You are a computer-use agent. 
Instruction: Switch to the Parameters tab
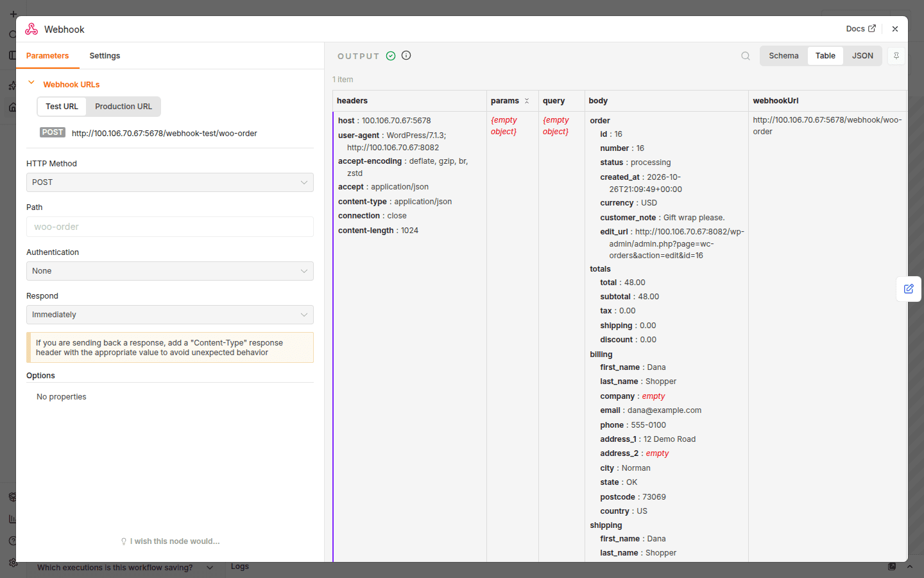point(47,56)
